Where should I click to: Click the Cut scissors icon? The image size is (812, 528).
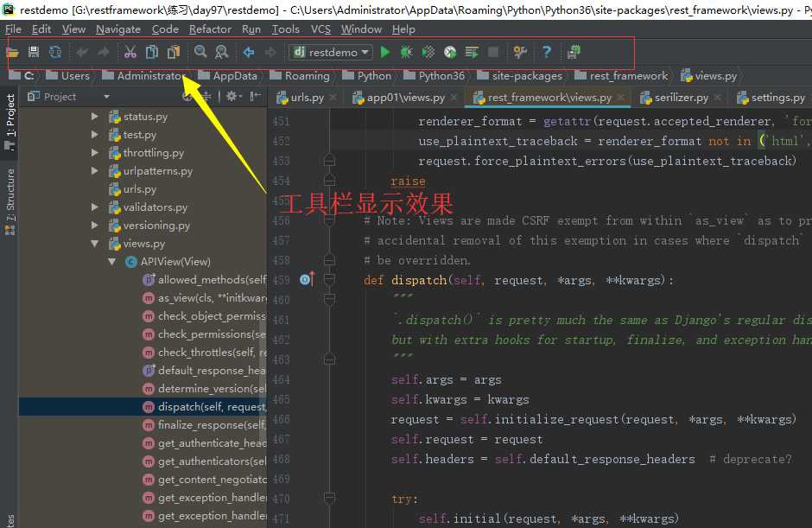coord(130,52)
